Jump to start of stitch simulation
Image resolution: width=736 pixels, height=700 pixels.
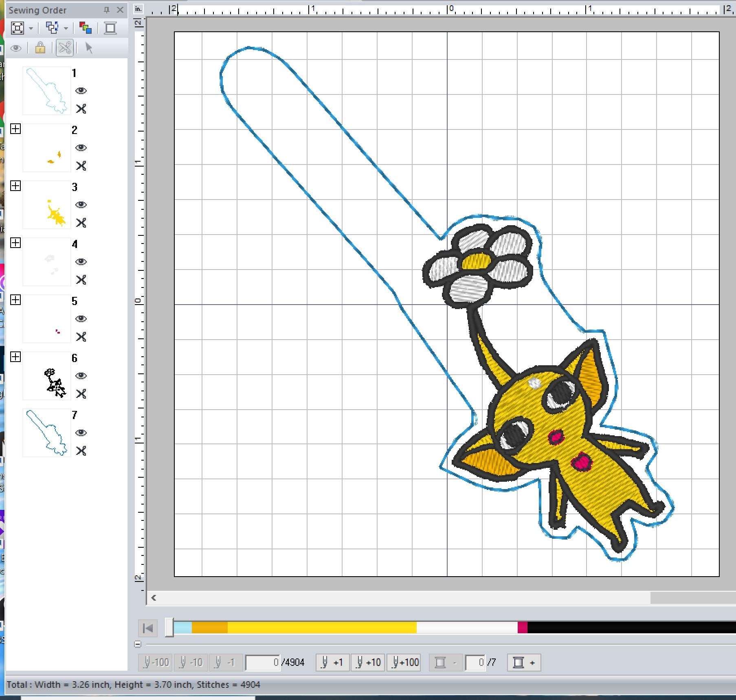[148, 628]
